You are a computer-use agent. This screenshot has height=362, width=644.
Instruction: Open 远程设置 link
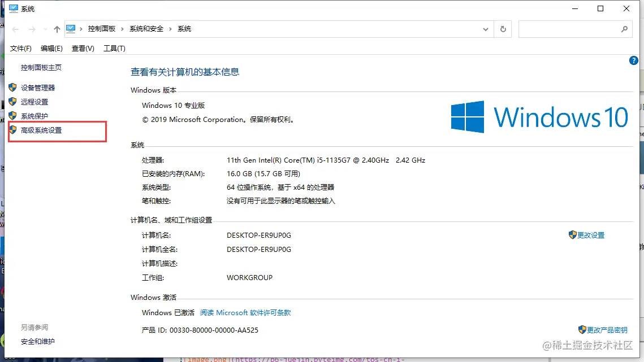pyautogui.click(x=34, y=102)
